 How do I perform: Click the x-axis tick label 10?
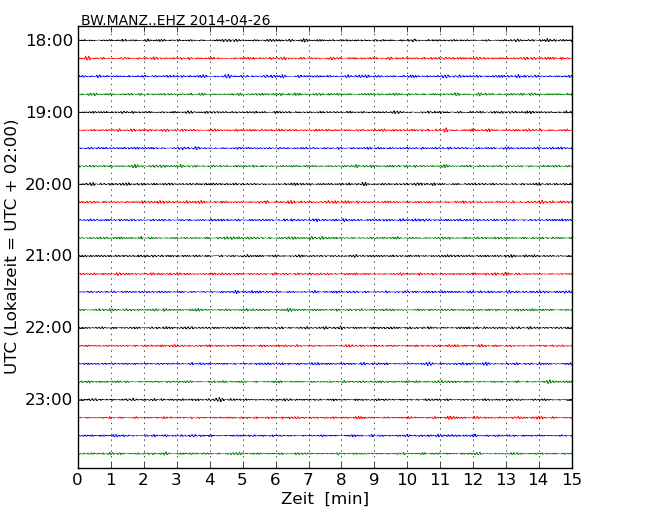point(407,480)
